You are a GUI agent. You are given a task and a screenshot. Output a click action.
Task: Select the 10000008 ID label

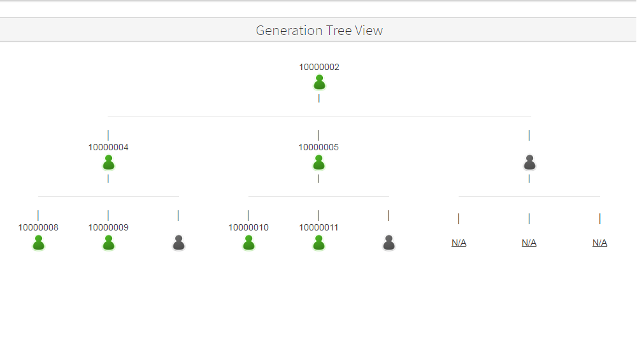38,227
